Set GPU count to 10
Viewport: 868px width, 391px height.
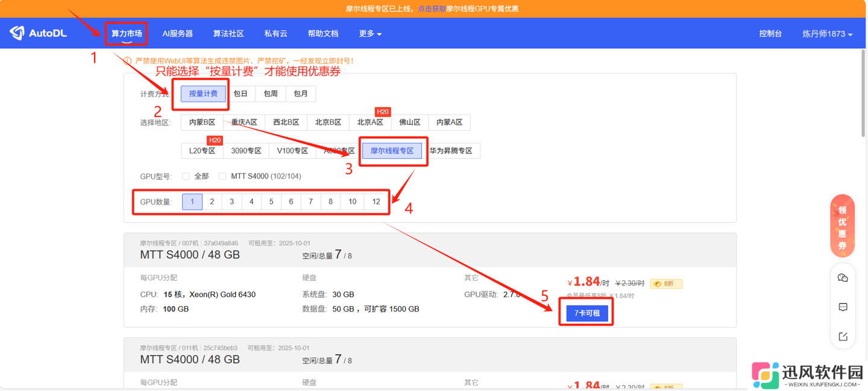[352, 202]
